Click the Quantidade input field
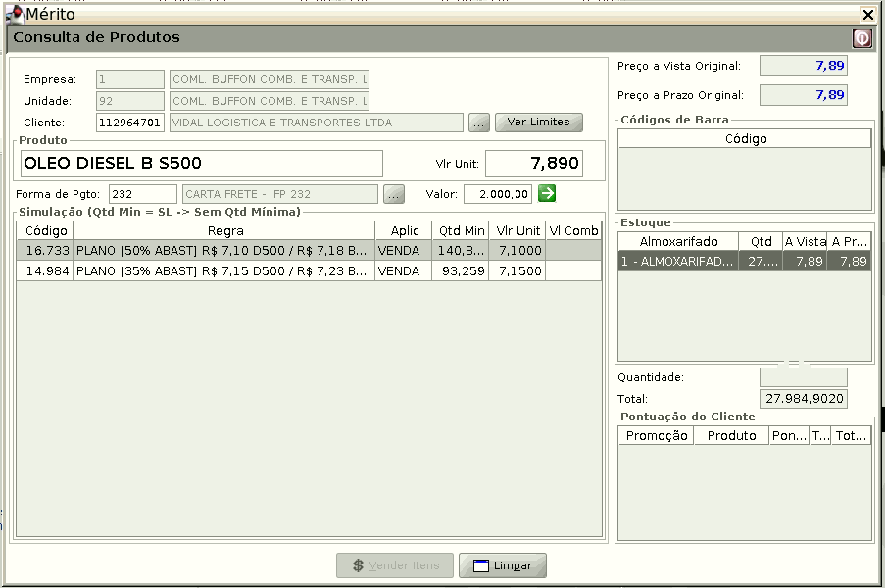Screen dimensions: 885x588 (x=803, y=377)
